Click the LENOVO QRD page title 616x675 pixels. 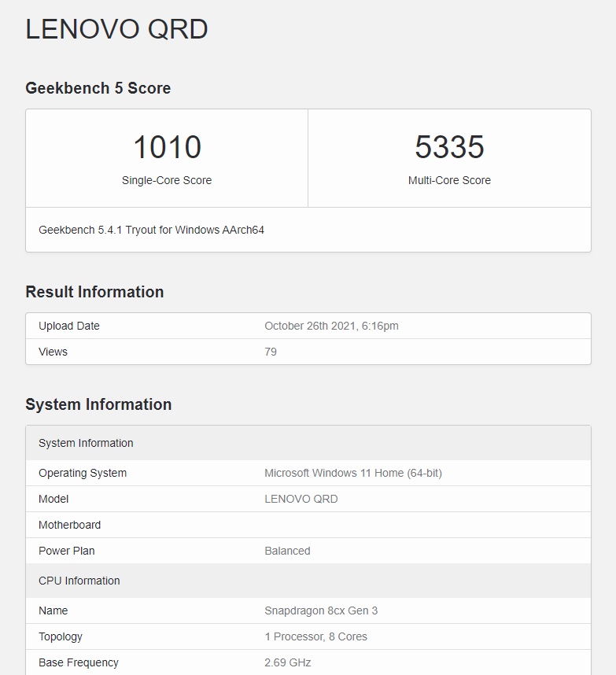[x=116, y=29]
